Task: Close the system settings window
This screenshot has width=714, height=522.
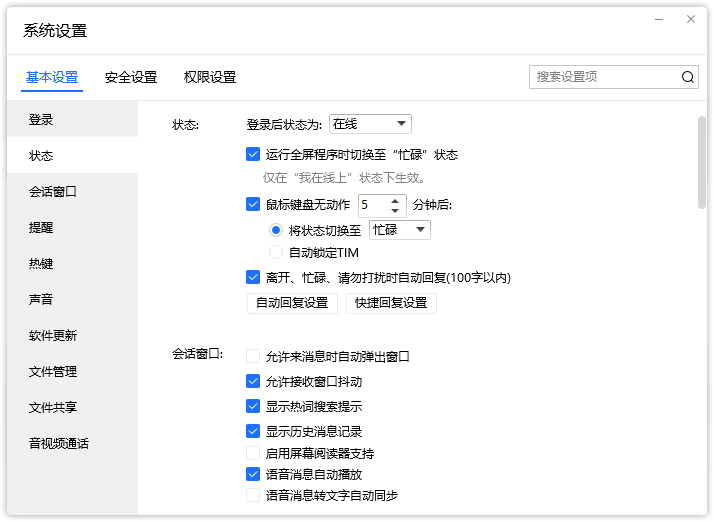Action: click(690, 19)
